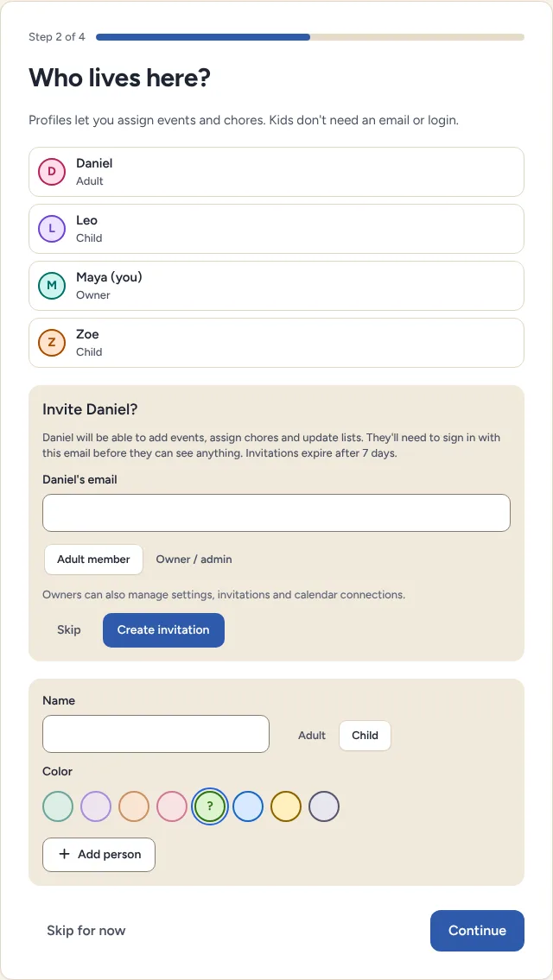Image resolution: width=553 pixels, height=980 pixels.
Task: Choose Adult for the new person
Action: [x=312, y=736]
